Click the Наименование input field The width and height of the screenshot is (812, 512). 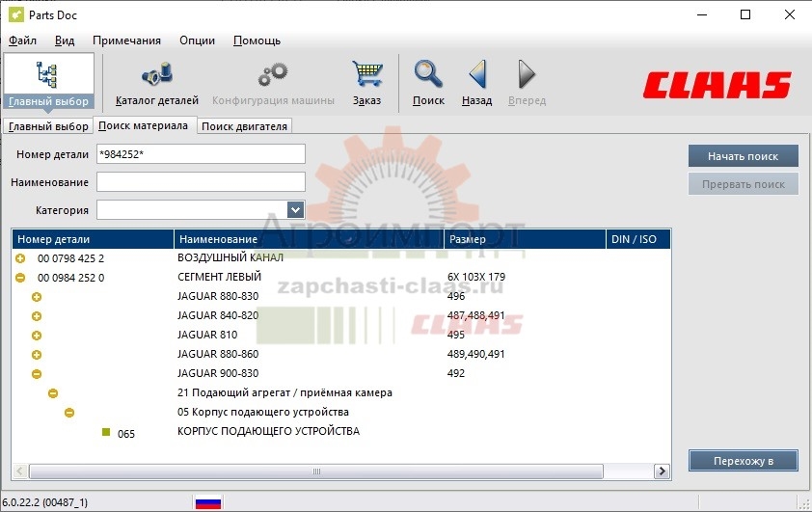[x=201, y=181]
